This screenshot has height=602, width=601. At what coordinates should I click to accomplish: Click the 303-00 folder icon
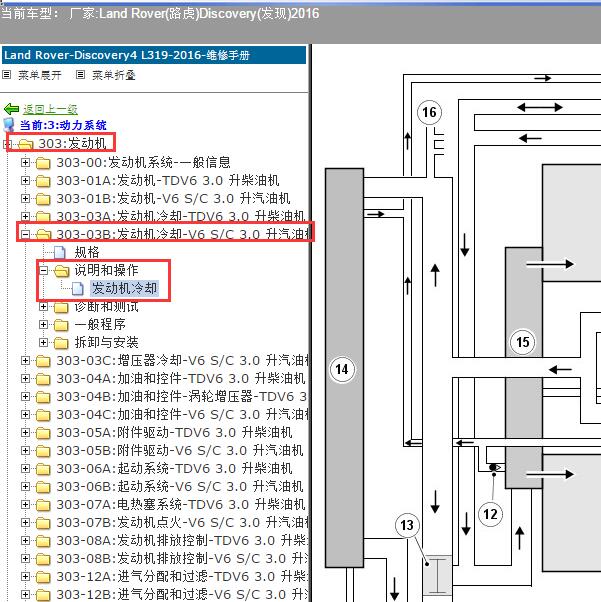(43, 163)
